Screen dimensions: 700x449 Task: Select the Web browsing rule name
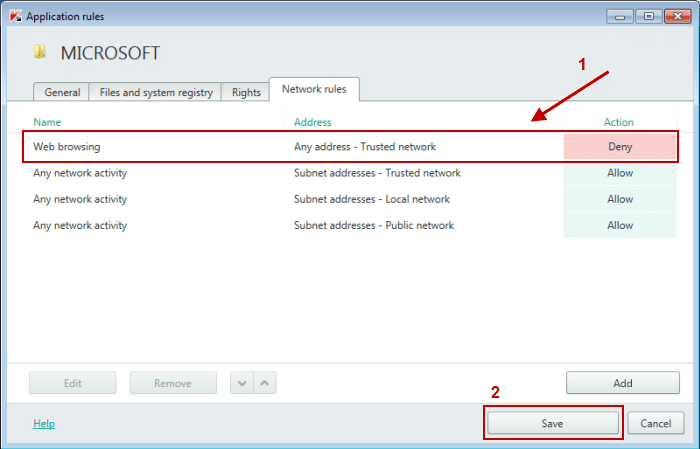click(x=67, y=146)
